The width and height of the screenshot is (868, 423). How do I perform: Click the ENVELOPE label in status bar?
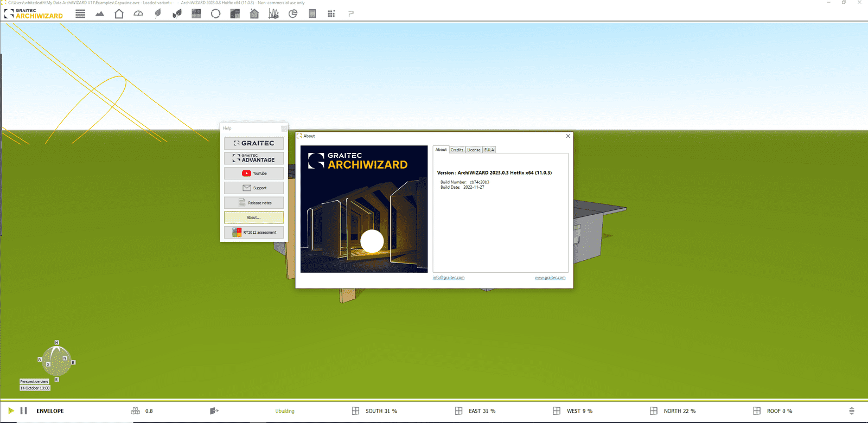(x=50, y=411)
